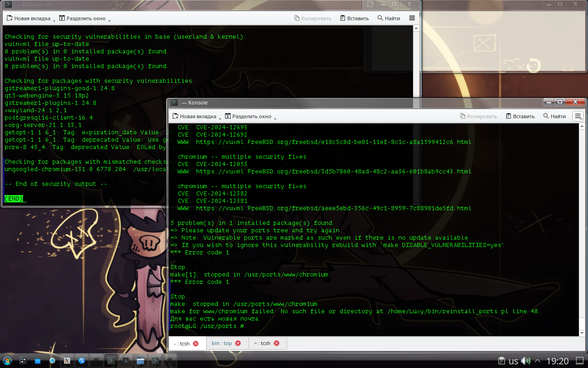588x368 pixels.
Task: Open System Settings from the taskbar
Action: 23,361
